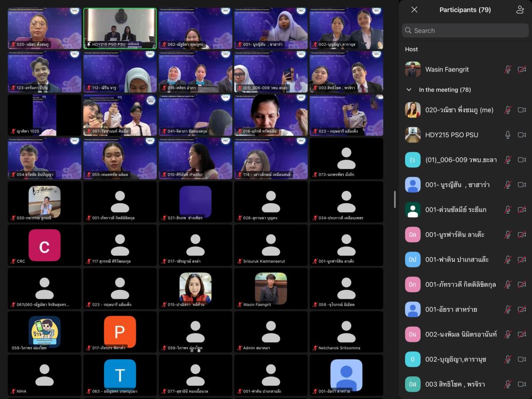532x399 pixels.
Task: Select the 016 participant video tile
Action: 196,71
